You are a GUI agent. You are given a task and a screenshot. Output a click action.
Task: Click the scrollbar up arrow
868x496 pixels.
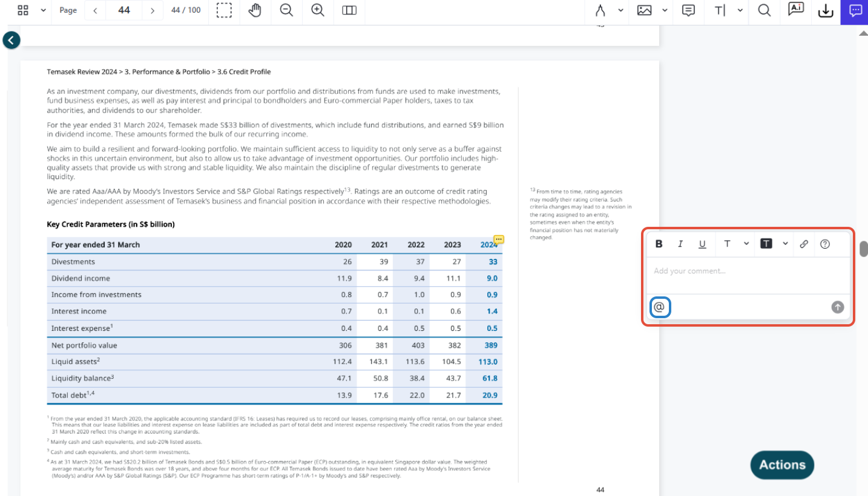coord(864,33)
